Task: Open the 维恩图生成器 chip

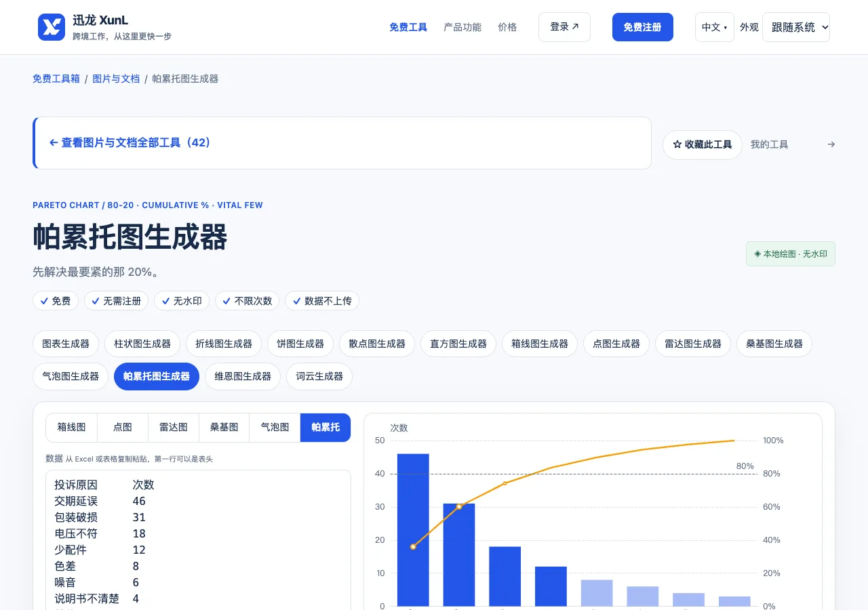Action: pyautogui.click(x=243, y=376)
